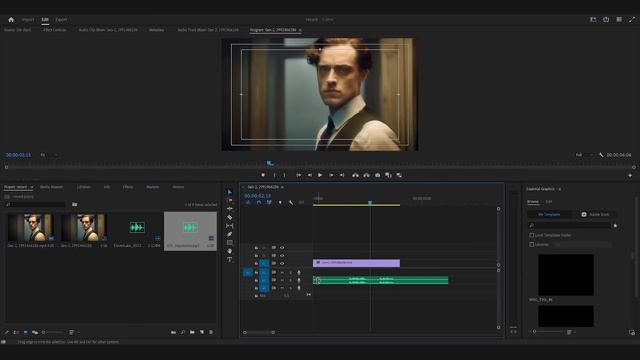Toggle the Snap magnet in timeline

(x=259, y=202)
